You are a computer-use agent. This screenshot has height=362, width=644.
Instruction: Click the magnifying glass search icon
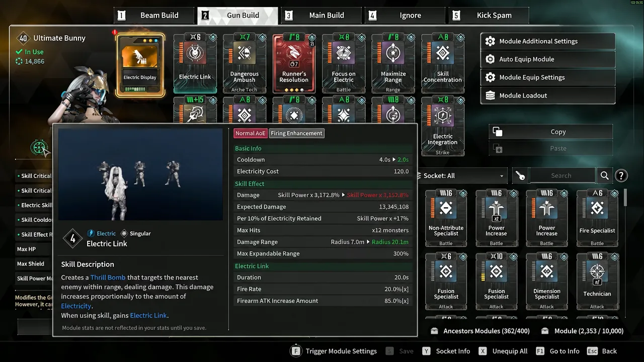(604, 175)
